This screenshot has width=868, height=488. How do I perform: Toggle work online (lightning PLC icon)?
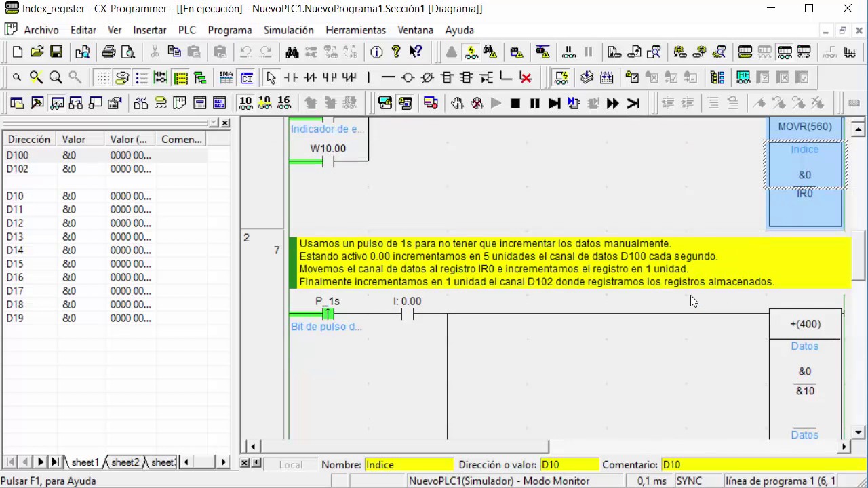click(x=471, y=52)
